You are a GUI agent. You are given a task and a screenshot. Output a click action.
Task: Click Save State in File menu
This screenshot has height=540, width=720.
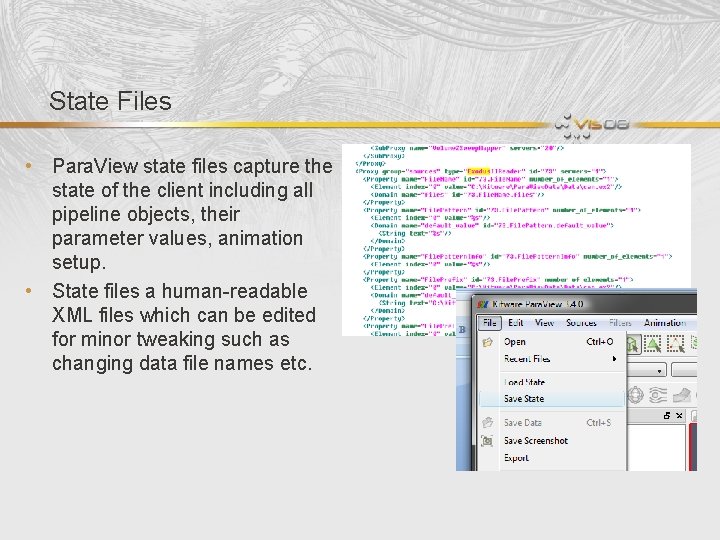pos(552,399)
